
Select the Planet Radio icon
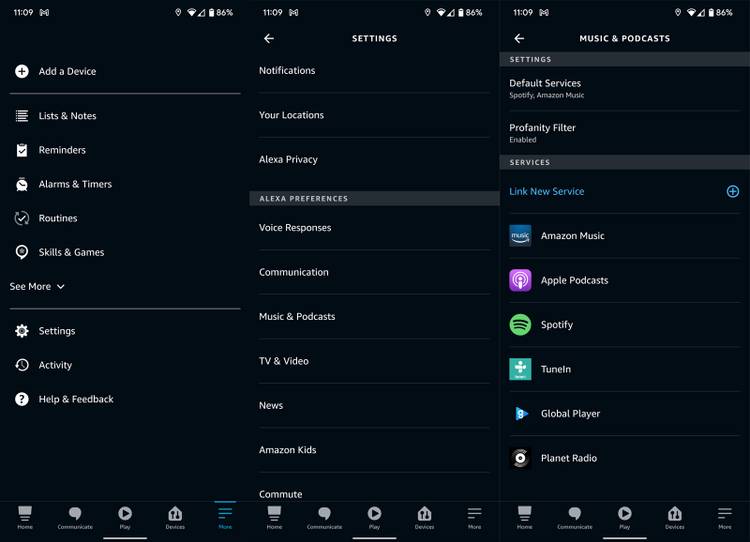click(x=520, y=458)
